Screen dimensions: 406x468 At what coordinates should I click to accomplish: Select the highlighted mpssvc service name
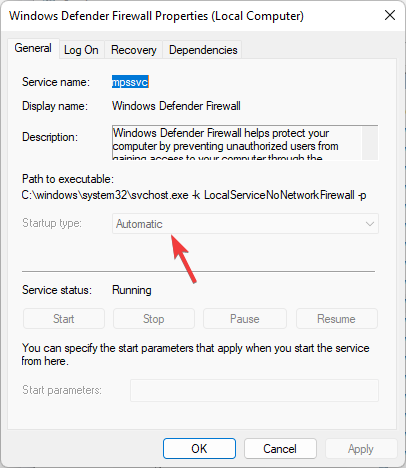point(130,82)
